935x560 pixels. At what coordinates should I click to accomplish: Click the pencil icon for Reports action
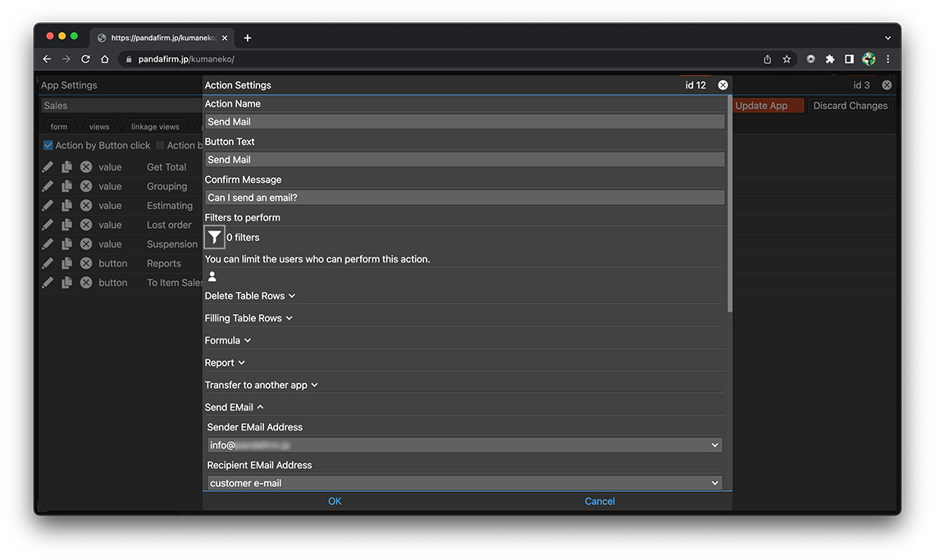click(48, 263)
